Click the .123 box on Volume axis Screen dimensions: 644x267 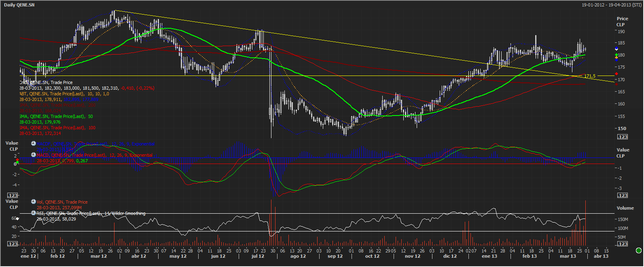622,244
